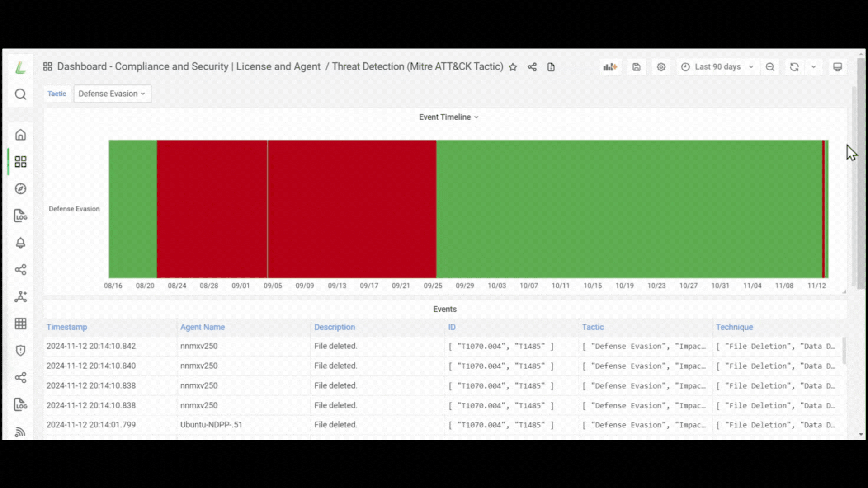
Task: Open the shield security icon in sidebar
Action: point(20,351)
